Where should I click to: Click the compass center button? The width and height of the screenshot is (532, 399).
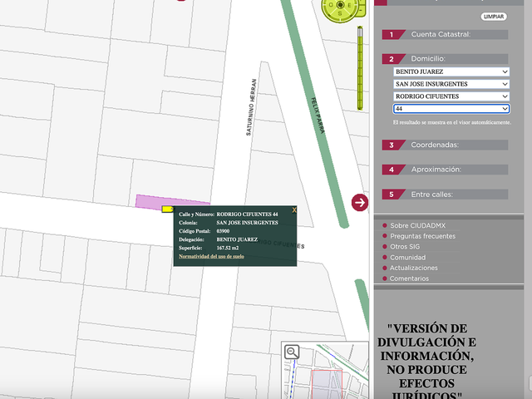[340, 5]
